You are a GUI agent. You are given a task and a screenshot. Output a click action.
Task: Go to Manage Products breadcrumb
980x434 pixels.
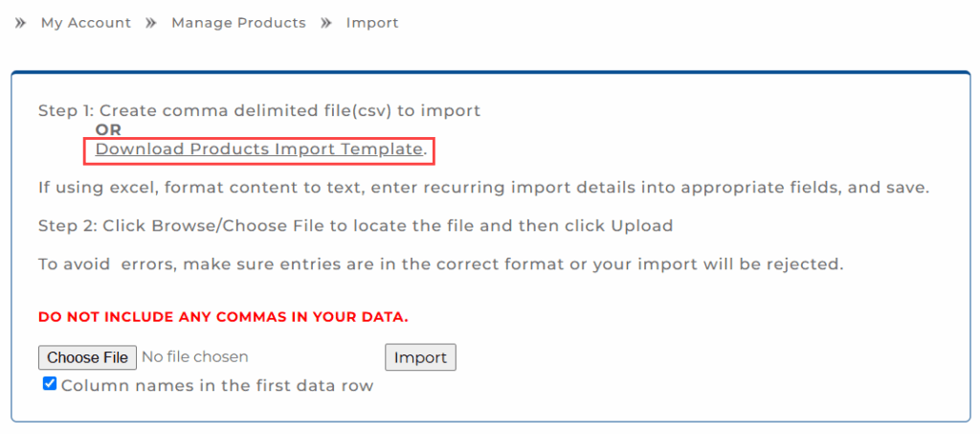238,23
